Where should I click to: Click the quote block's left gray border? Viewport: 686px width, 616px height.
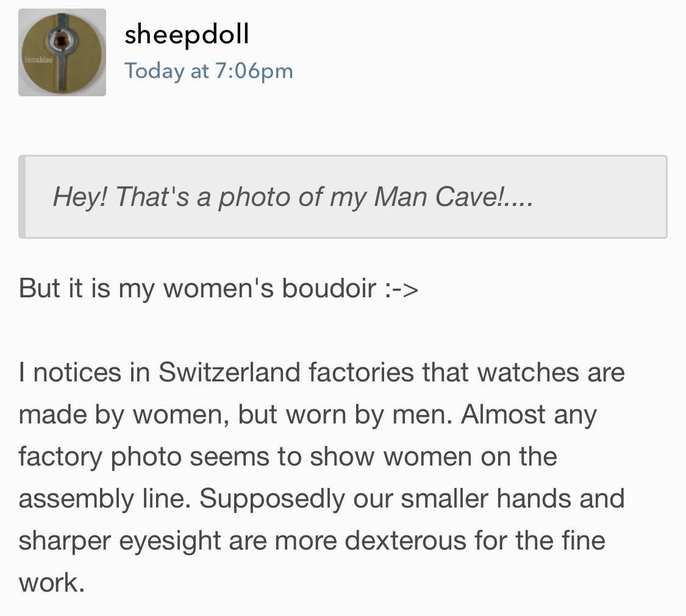click(x=22, y=197)
